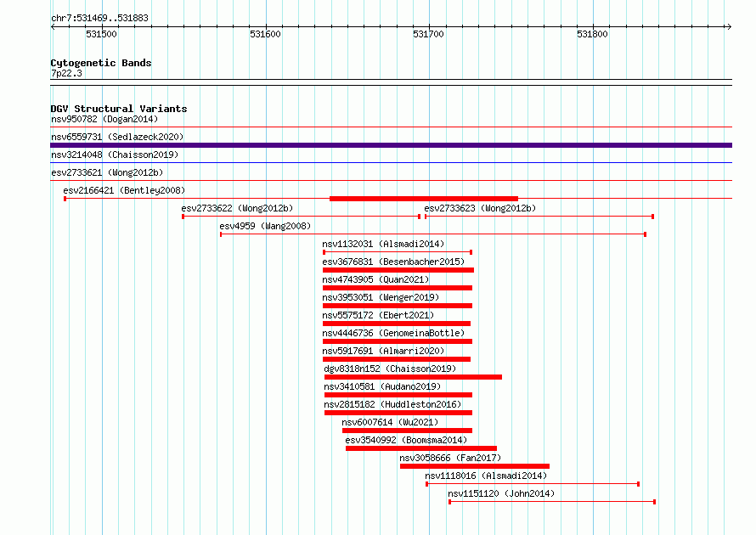Click the red bar under esv3540992
This screenshot has height=535, width=756.
coord(421,448)
